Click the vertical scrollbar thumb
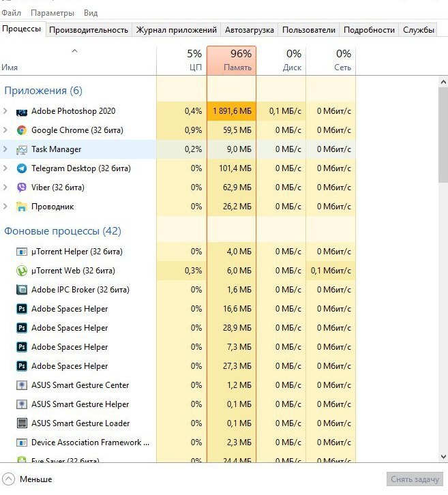The image size is (448, 495). click(x=443, y=135)
